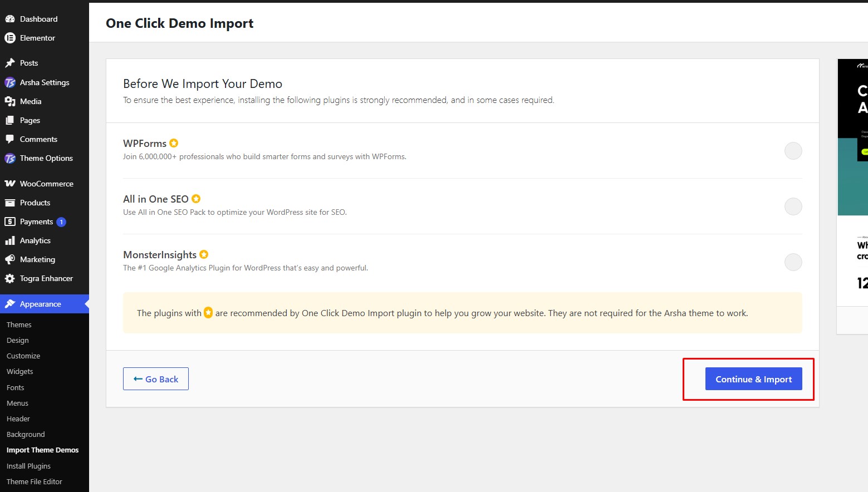The height and width of the screenshot is (492, 868).
Task: Select the Appearance menu item
Action: pyautogui.click(x=45, y=304)
